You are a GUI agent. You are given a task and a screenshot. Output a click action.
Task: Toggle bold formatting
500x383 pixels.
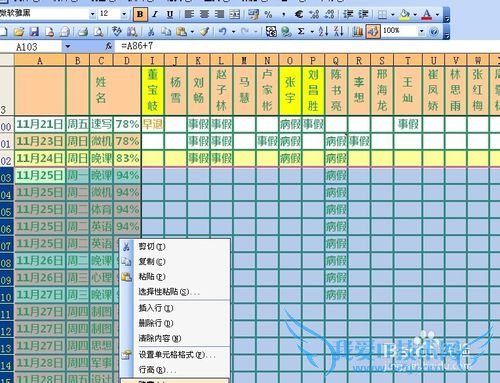(x=140, y=14)
